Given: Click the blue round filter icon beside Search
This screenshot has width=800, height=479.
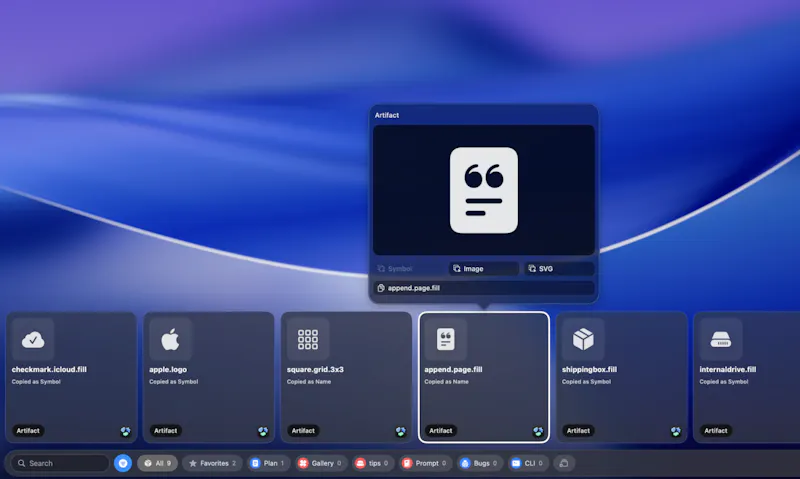Looking at the screenshot, I should [123, 463].
